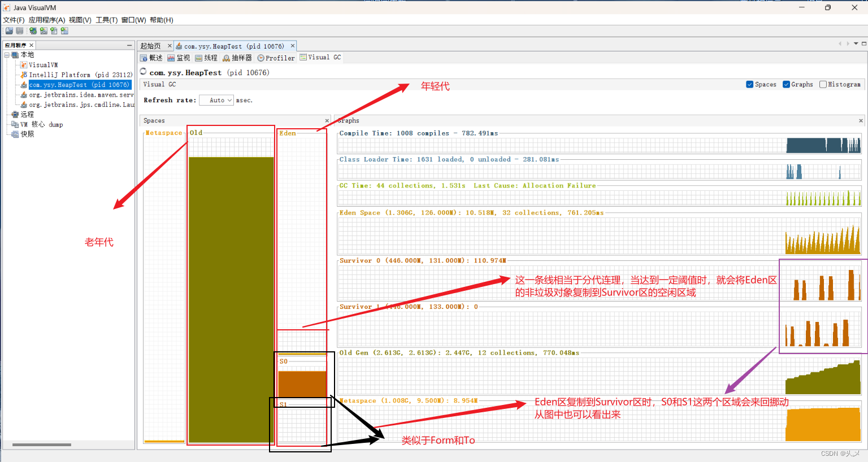This screenshot has width=868, height=462.
Task: Select the 远程 tree node
Action: pos(27,114)
